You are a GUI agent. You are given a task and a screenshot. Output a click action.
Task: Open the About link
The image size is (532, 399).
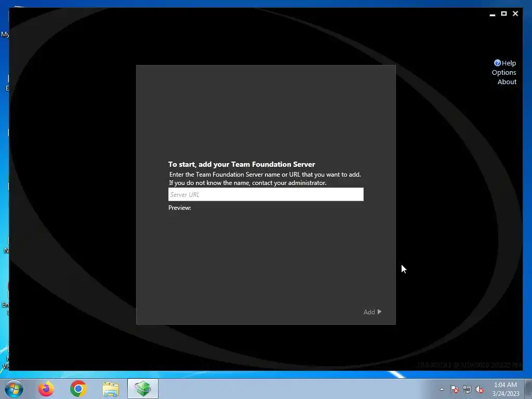tap(507, 82)
